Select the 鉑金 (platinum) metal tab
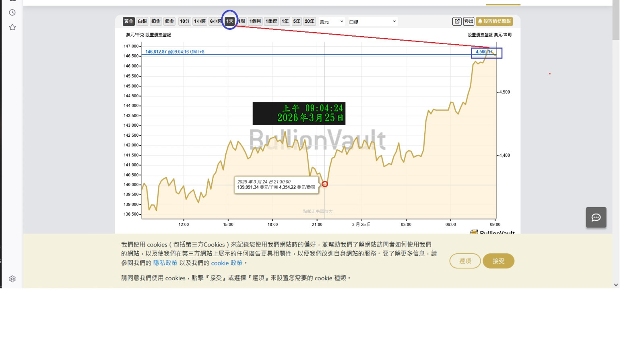The image size is (644, 362). coord(156,21)
